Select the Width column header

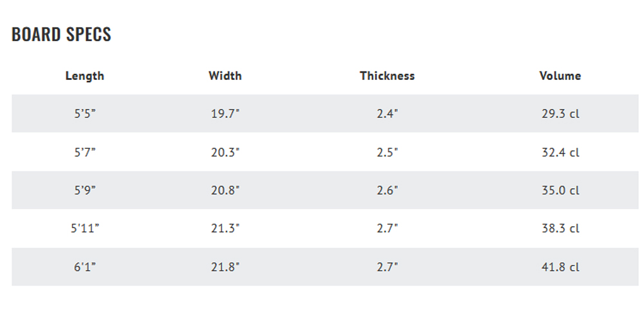click(x=225, y=75)
